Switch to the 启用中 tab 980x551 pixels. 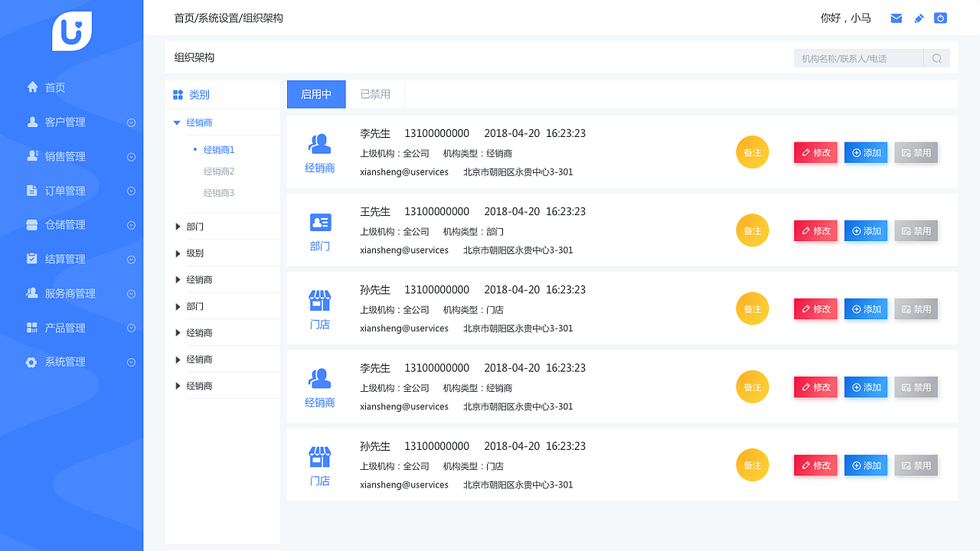pyautogui.click(x=316, y=94)
